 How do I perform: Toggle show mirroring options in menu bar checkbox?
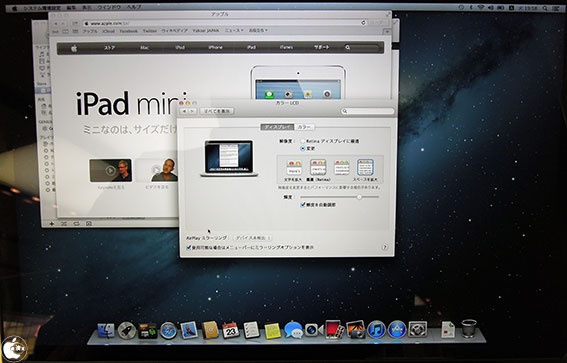(188, 248)
